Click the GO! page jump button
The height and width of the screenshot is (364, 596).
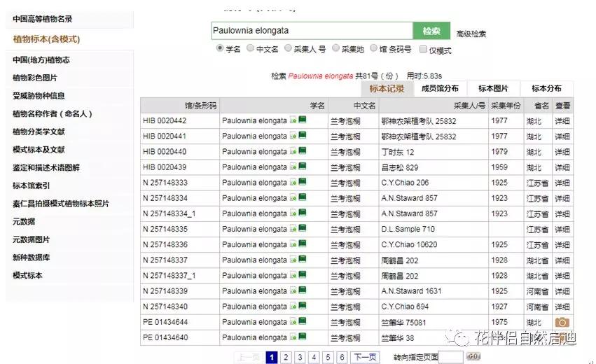click(x=473, y=356)
